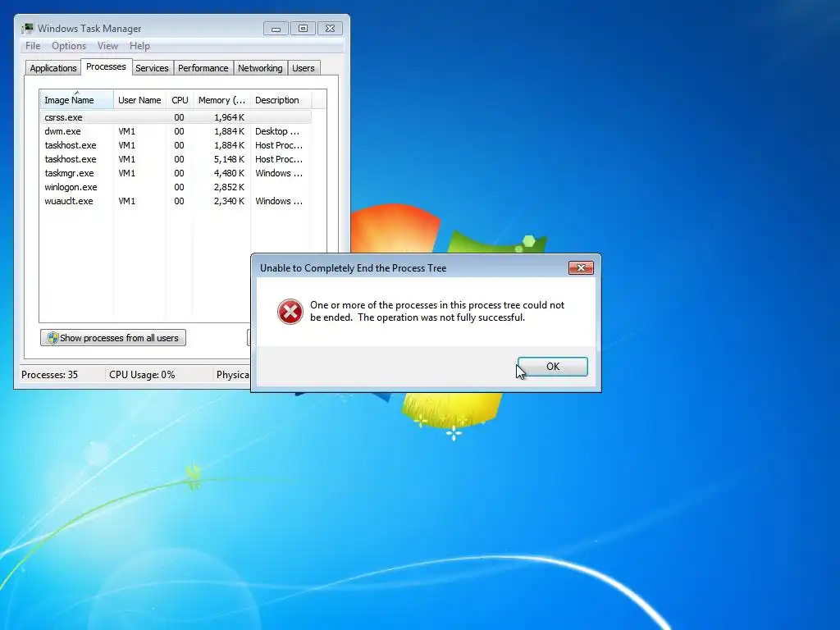The image size is (840, 630).
Task: Maximize the Task Manager window
Action: [303, 29]
